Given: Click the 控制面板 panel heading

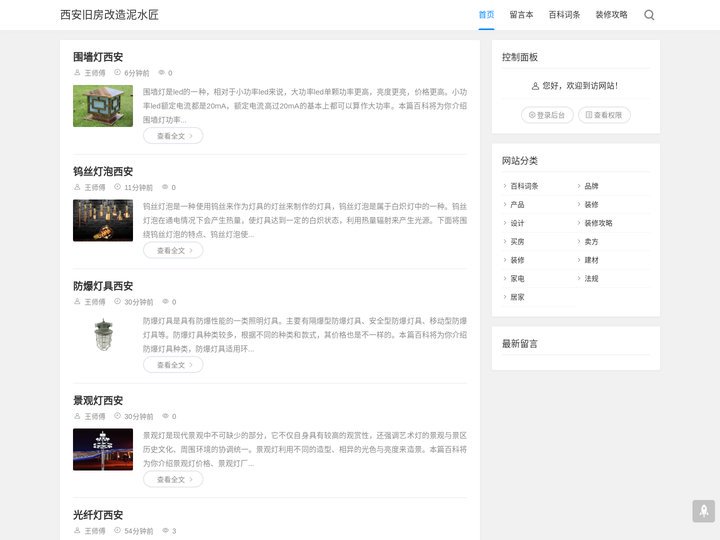Looking at the screenshot, I should [520, 57].
